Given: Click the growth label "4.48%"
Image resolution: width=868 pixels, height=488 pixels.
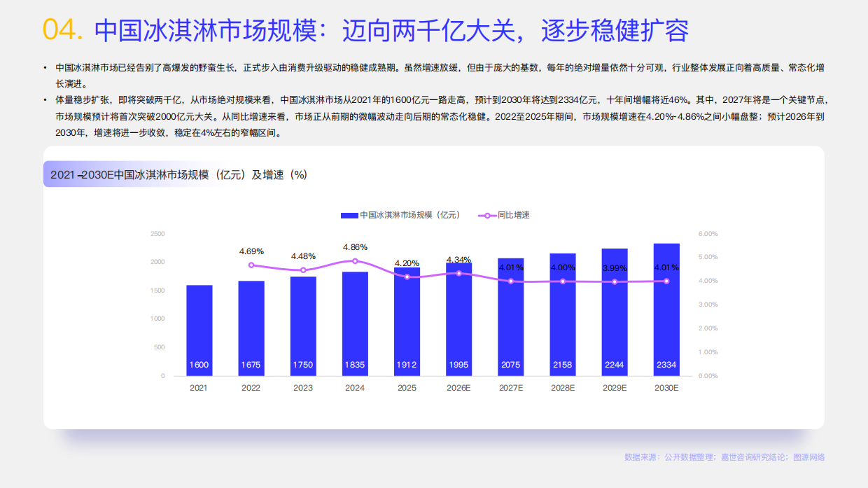Looking at the screenshot, I should (x=303, y=256).
